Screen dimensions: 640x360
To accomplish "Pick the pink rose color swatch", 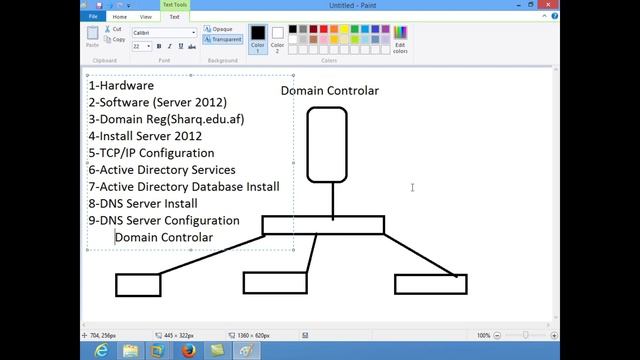I will point(324,40).
